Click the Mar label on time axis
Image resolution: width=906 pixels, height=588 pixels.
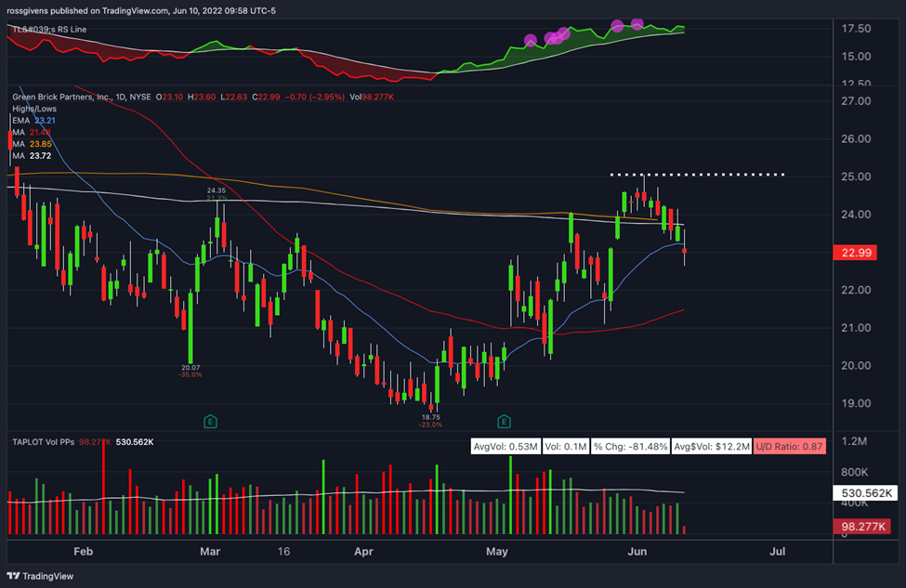[210, 552]
